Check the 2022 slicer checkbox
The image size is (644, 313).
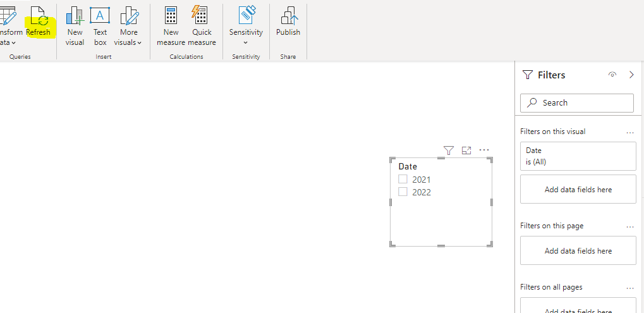pyautogui.click(x=403, y=192)
